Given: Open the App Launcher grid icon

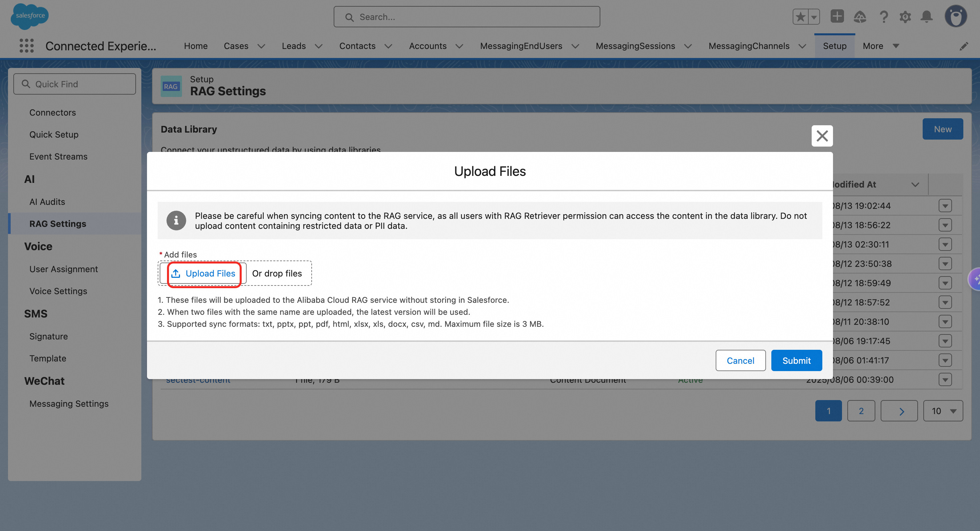Looking at the screenshot, I should (x=27, y=46).
